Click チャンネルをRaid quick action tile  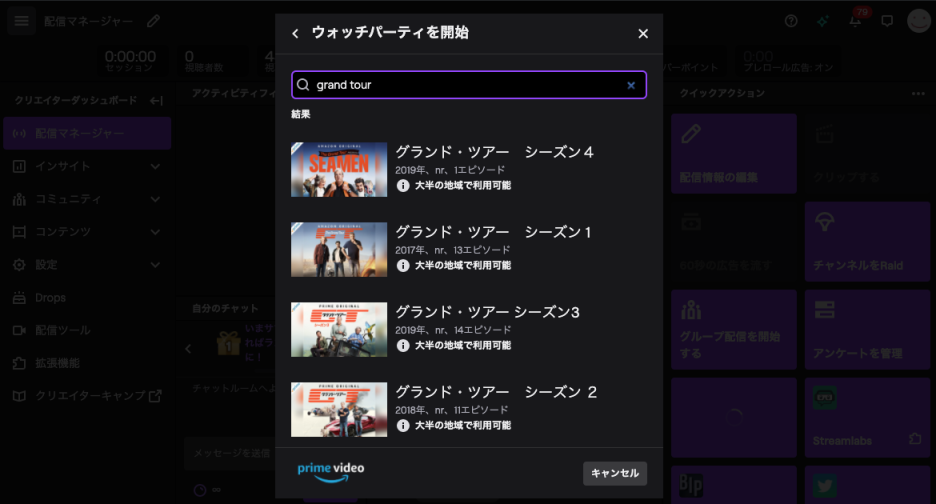(x=867, y=242)
